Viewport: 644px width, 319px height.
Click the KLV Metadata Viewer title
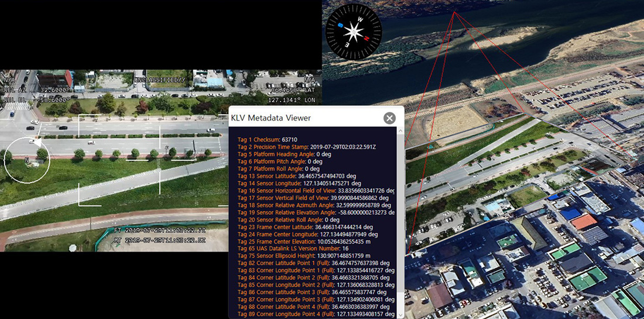[x=271, y=118]
